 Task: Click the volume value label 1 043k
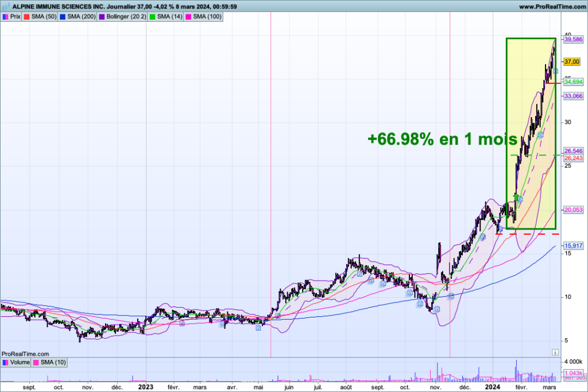574,373
